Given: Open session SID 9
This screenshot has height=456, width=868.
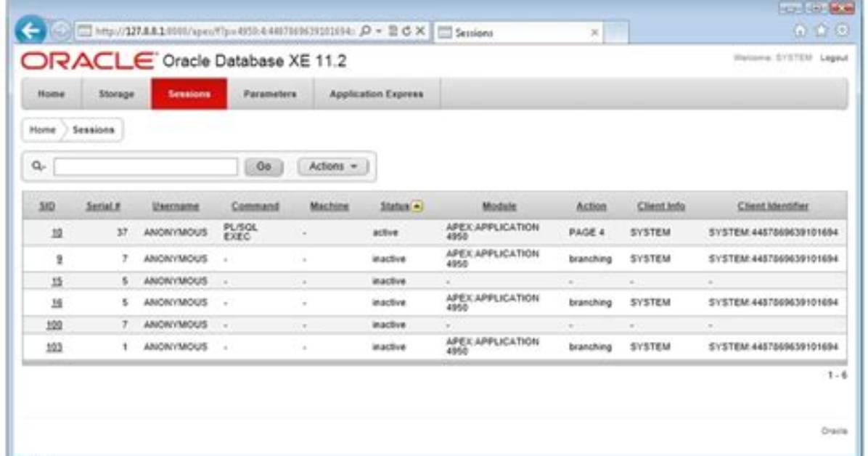Looking at the screenshot, I should 60,258.
